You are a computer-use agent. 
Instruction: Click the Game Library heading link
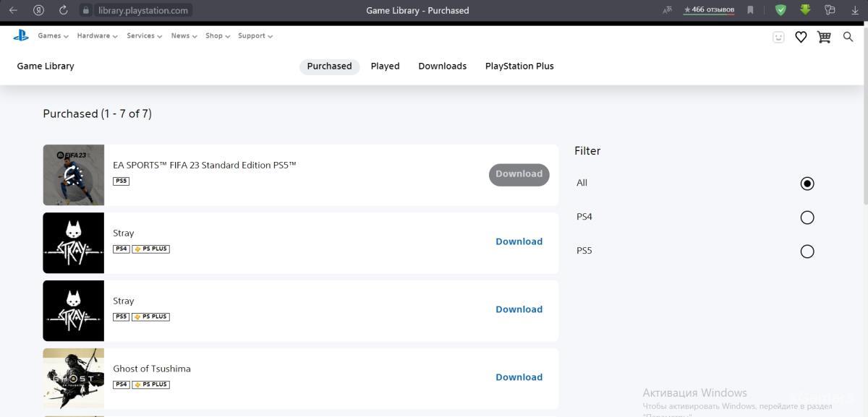(46, 66)
